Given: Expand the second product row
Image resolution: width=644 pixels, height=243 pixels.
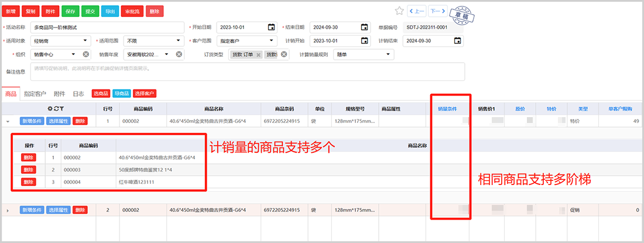Looking at the screenshot, I should pos(8,210).
